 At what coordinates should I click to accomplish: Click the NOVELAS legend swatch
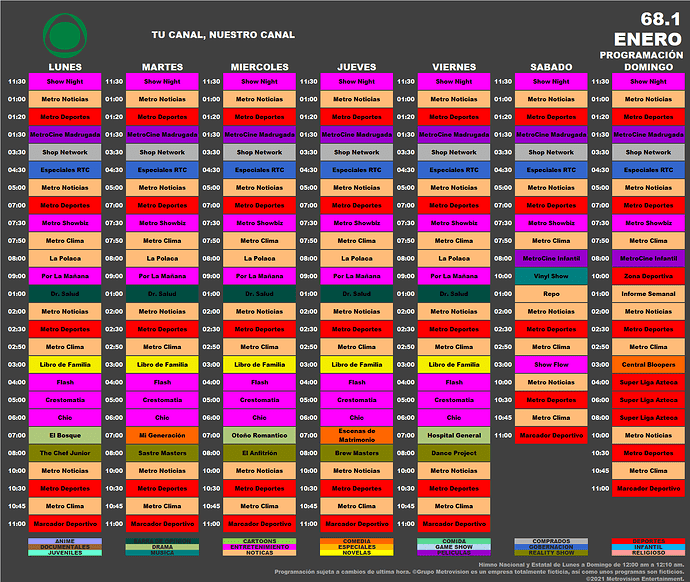click(x=357, y=553)
